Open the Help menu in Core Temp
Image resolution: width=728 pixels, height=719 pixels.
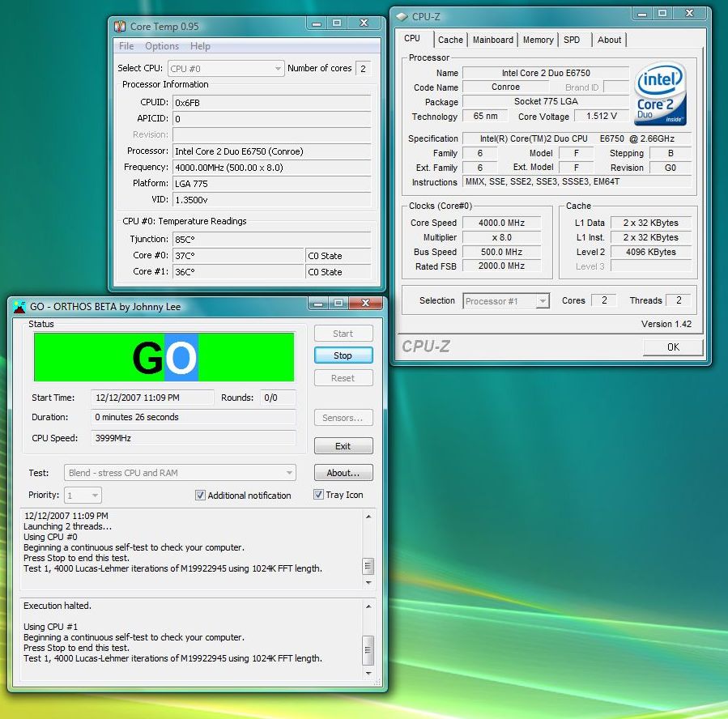tap(200, 46)
